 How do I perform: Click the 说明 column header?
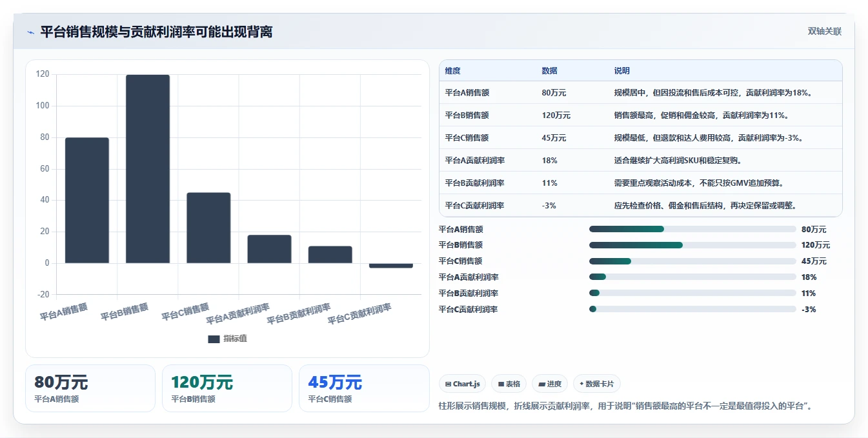click(622, 71)
